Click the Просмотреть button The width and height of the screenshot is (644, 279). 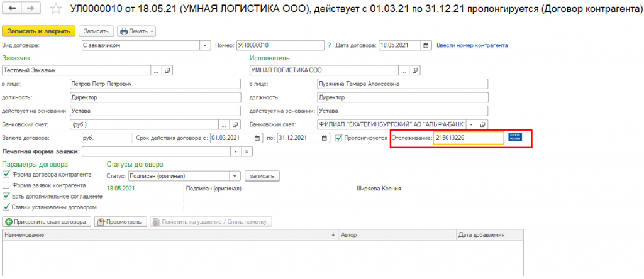pyautogui.click(x=120, y=222)
